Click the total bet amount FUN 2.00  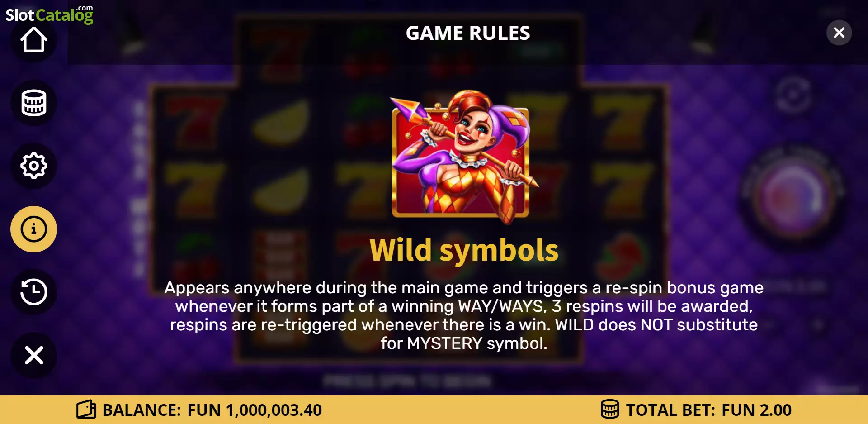756,410
